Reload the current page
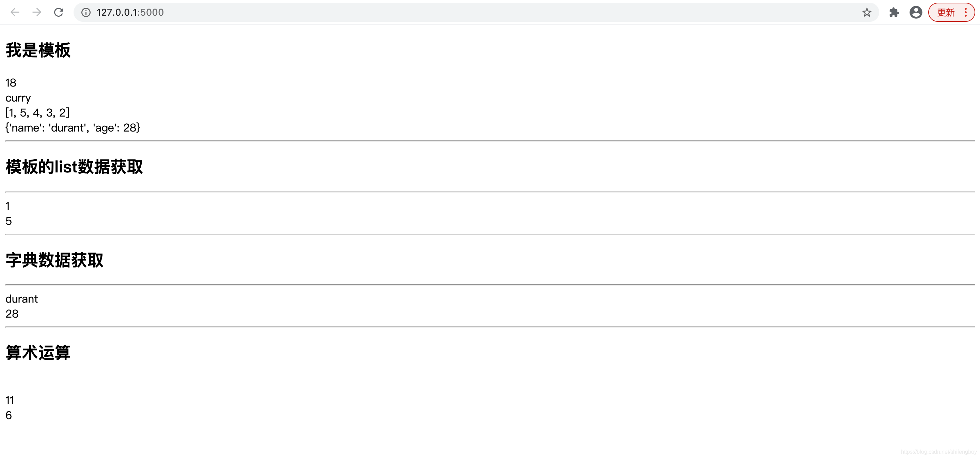Image resolution: width=980 pixels, height=458 pixels. tap(59, 12)
